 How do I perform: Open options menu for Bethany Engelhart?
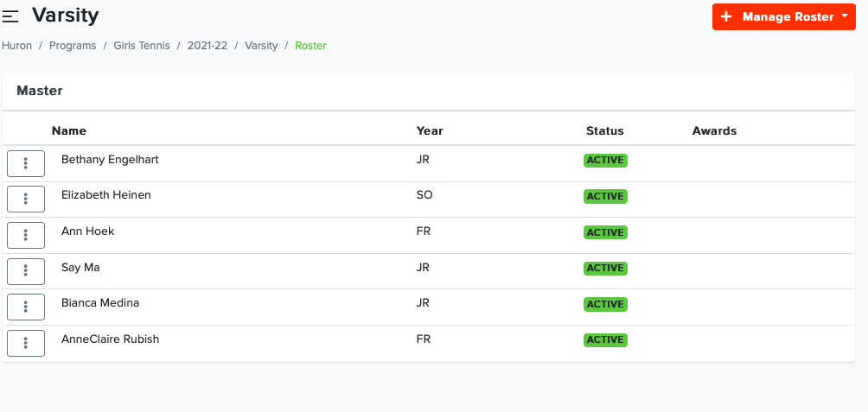pos(26,163)
